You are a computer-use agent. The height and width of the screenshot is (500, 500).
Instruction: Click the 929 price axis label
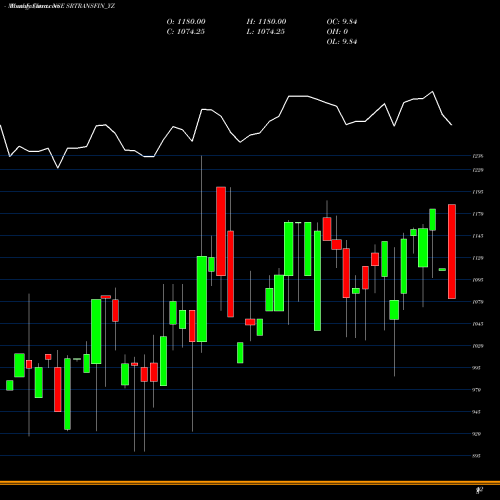pyautogui.click(x=477, y=434)
